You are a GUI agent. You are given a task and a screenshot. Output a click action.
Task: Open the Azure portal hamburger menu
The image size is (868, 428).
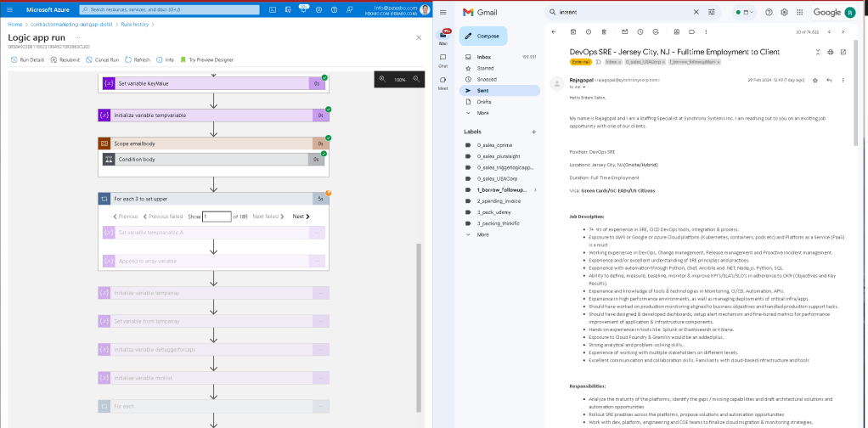coord(9,9)
